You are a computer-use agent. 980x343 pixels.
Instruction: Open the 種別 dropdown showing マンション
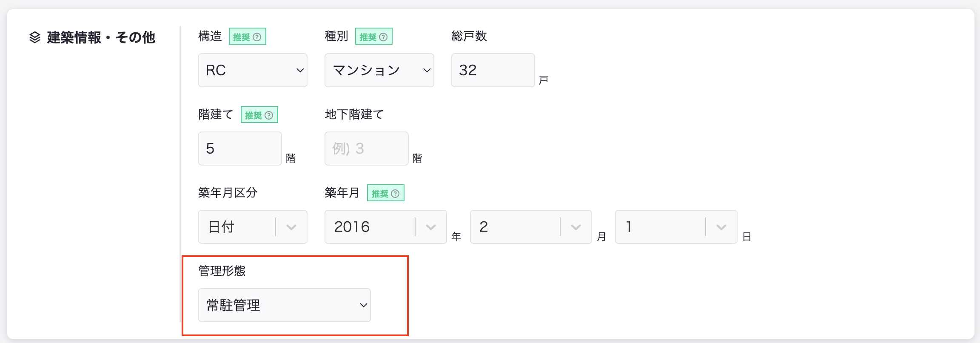point(379,70)
